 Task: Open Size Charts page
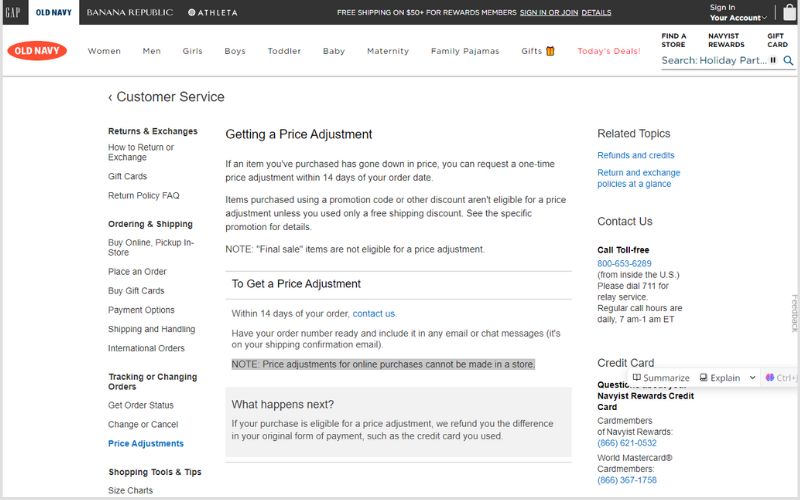tap(130, 490)
